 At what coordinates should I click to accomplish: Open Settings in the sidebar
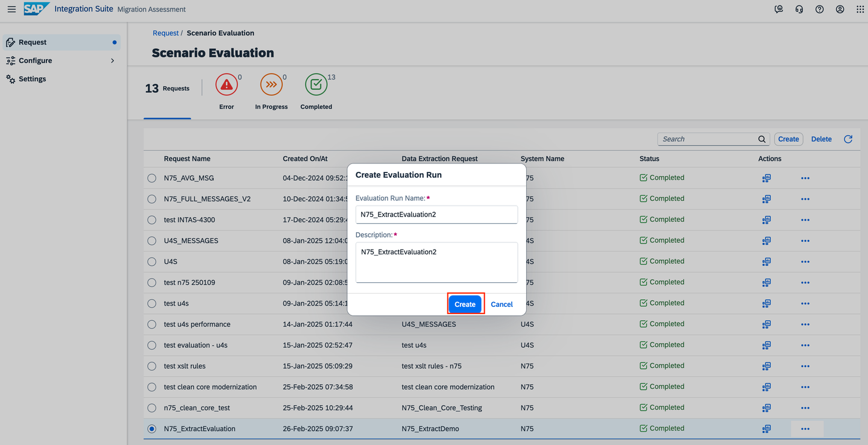61,79
